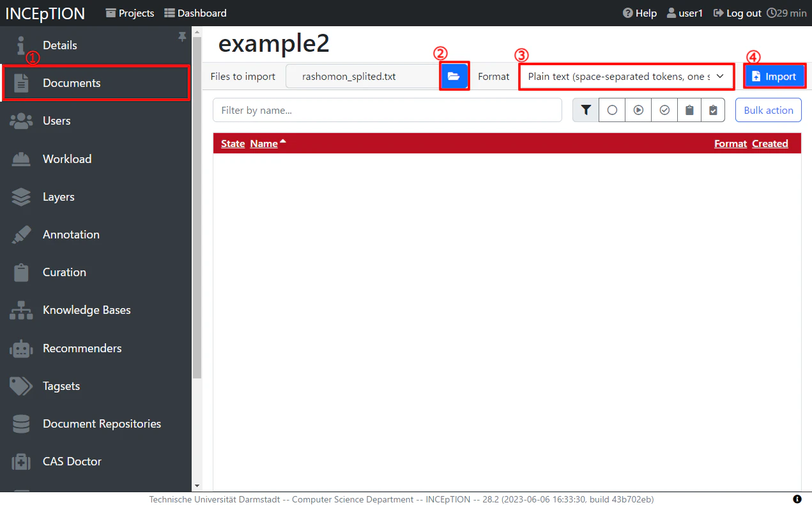Click the Curation clipboard icon
Image resolution: width=812 pixels, height=505 pixels.
21,272
